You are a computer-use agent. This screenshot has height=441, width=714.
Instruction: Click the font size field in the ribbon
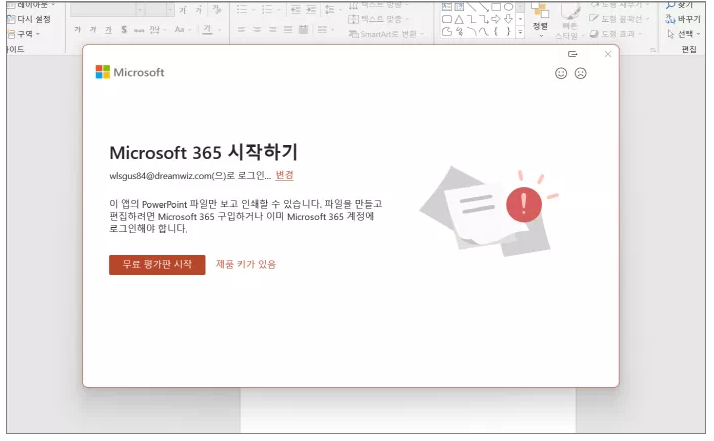click(x=156, y=10)
